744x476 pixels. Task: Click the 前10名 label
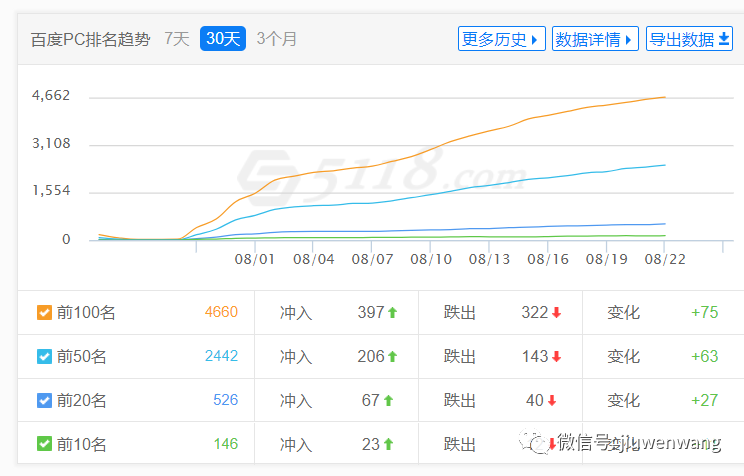pyautogui.click(x=81, y=444)
